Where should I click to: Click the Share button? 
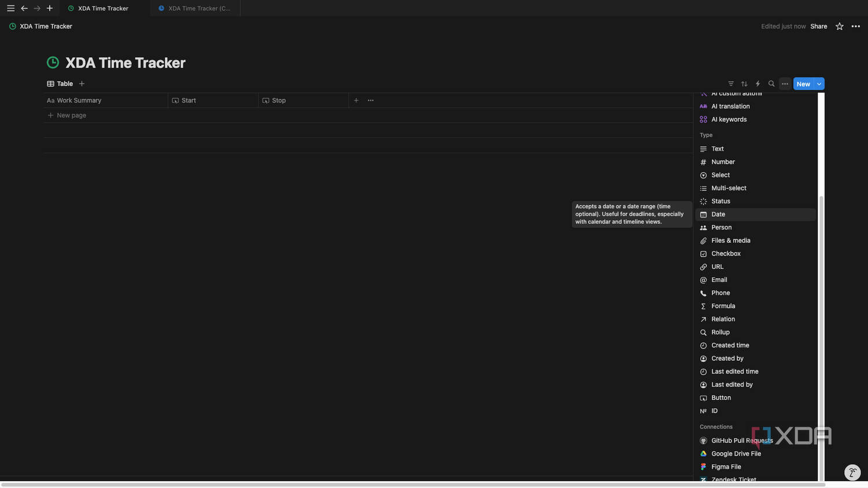[x=818, y=26]
